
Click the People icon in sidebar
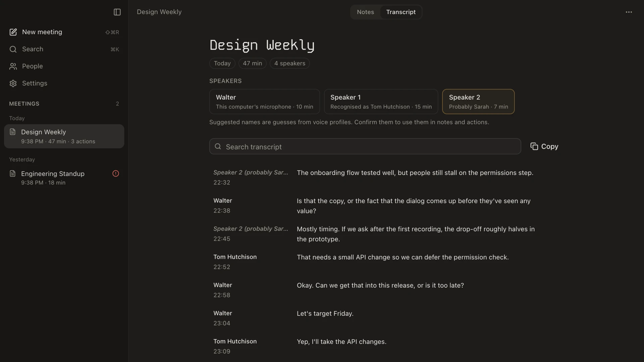coord(13,66)
